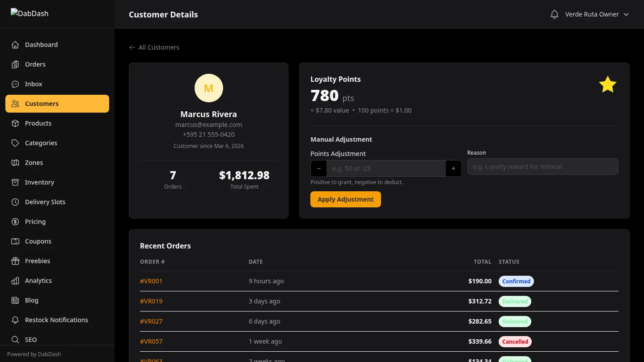The width and height of the screenshot is (644, 362).
Task: Open Inbox using the chat bubble icon
Action: click(15, 84)
